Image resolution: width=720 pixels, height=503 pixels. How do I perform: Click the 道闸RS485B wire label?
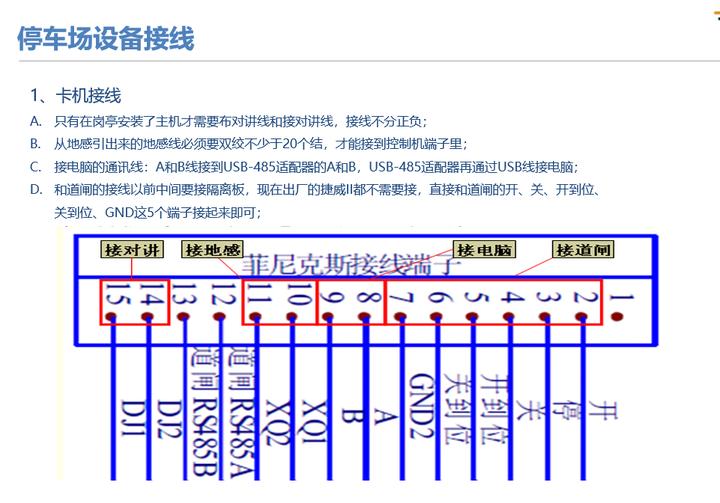coord(204,412)
